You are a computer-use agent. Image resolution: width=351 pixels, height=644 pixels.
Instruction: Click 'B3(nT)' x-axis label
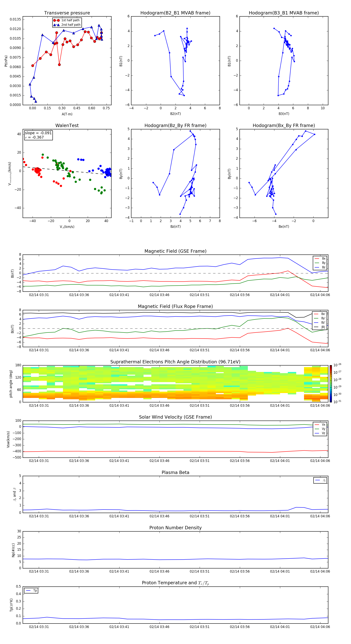(284, 114)
